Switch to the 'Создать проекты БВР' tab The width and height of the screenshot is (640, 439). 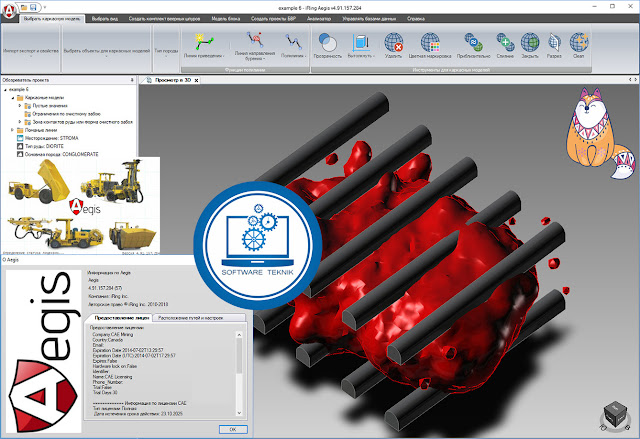coord(273,19)
